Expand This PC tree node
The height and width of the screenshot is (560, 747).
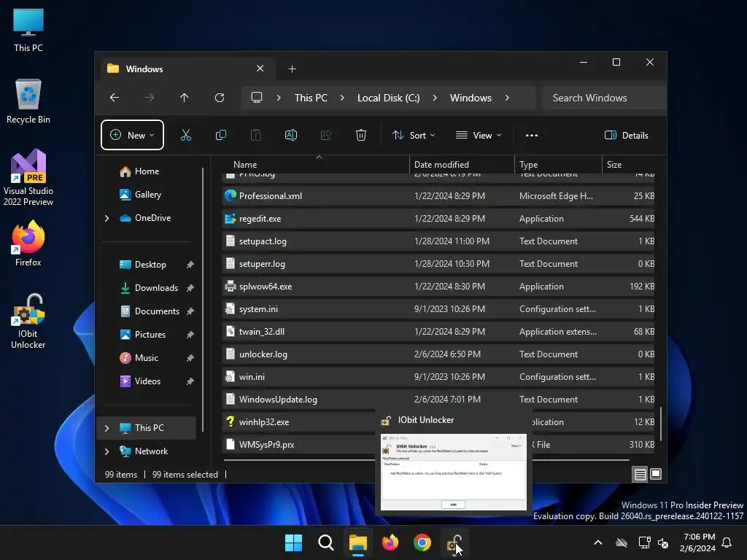(107, 428)
